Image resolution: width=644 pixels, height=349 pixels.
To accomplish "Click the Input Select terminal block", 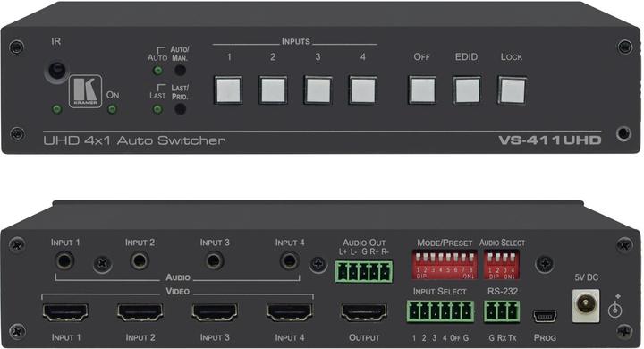I will [x=440, y=311].
